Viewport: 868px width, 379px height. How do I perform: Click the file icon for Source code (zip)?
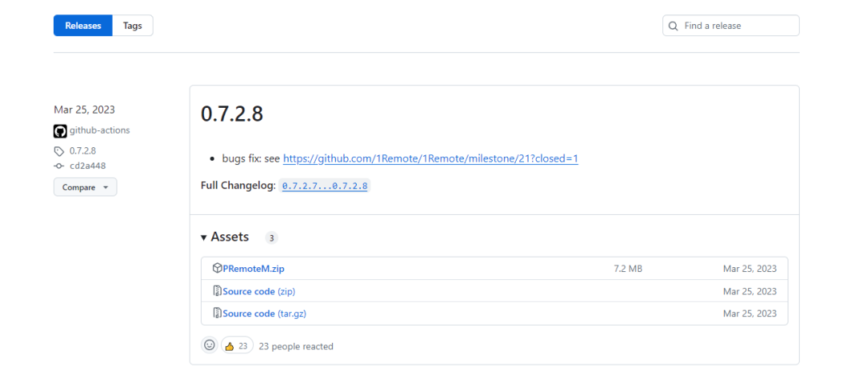tap(217, 290)
